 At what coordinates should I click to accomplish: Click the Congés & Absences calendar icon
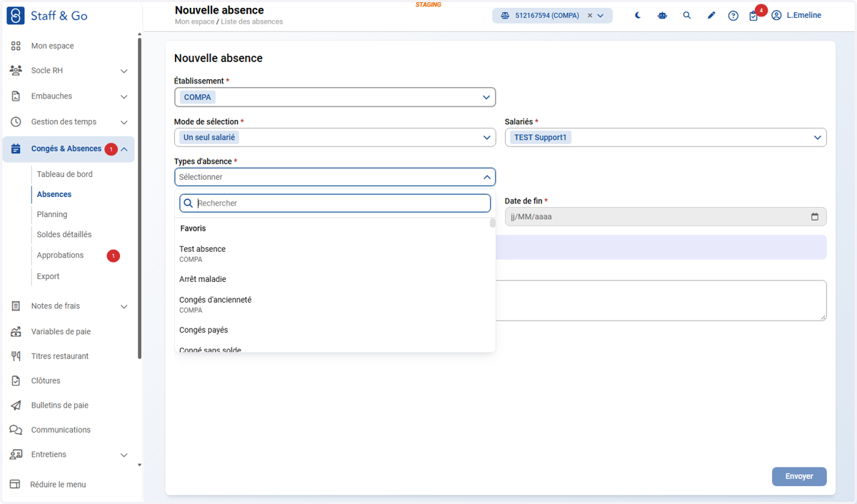tap(16, 149)
